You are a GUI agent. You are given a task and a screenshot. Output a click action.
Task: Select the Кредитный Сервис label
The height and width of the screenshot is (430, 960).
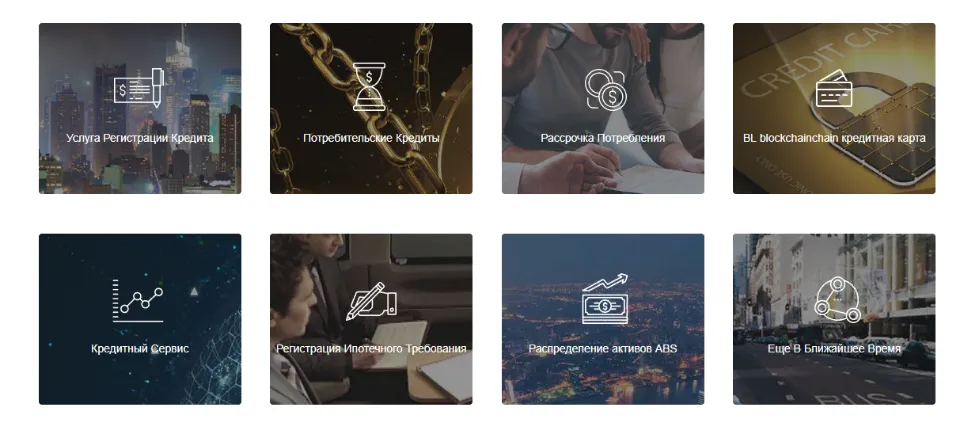140,349
